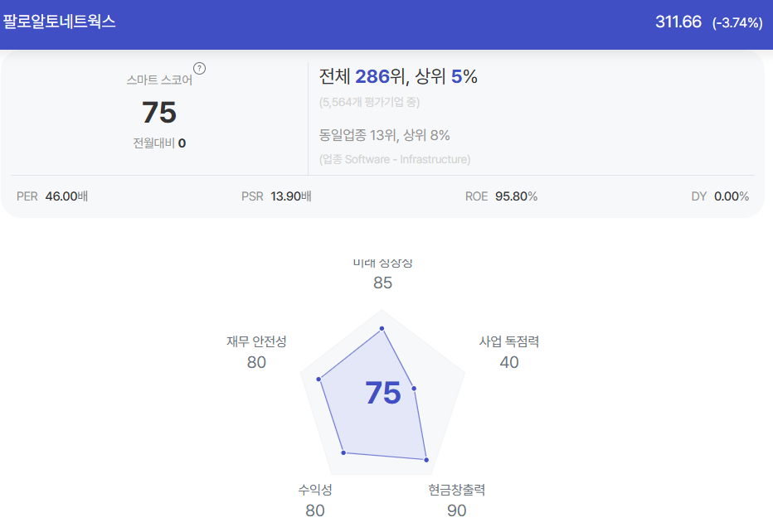Click the radar chart's top 미래 성장성 data point
Screen dimensions: 773x532
click(x=382, y=329)
